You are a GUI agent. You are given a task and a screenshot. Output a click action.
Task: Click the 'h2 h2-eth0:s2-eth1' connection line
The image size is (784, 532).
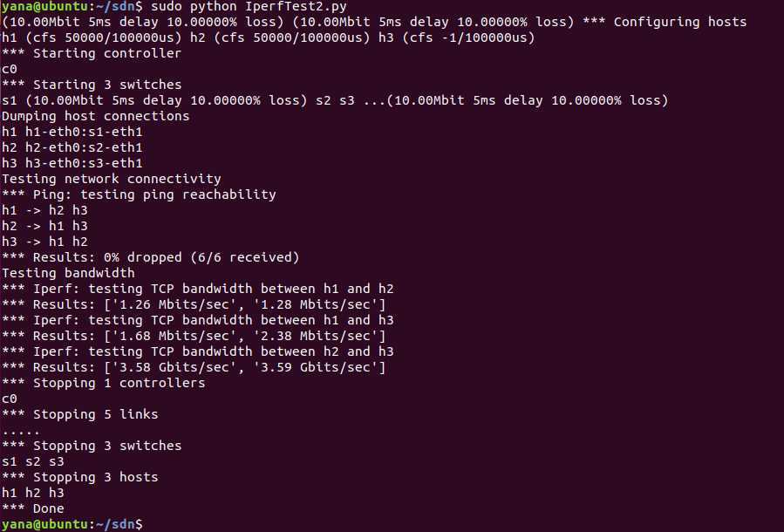click(72, 147)
